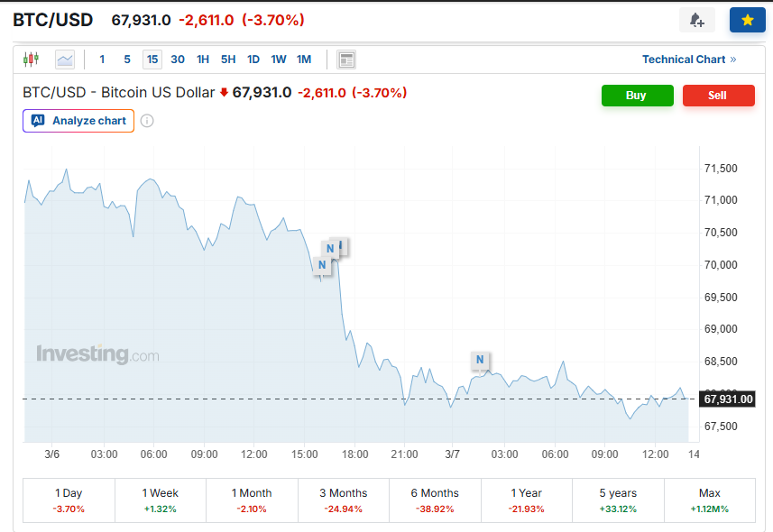773x532 pixels.
Task: Select the 1H interval
Action: click(203, 60)
